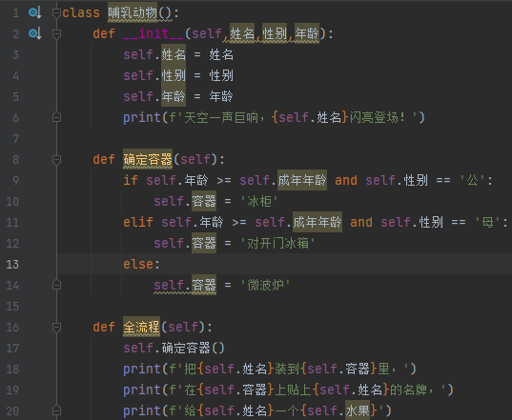512x420 pixels.
Task: Click the 性别 parameter in __init__ signature
Action: point(275,33)
